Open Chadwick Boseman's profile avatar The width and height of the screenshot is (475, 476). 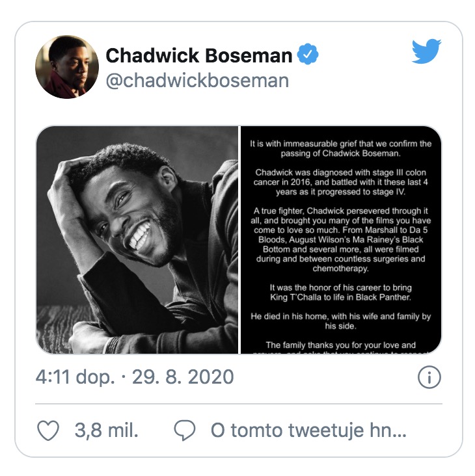point(67,67)
